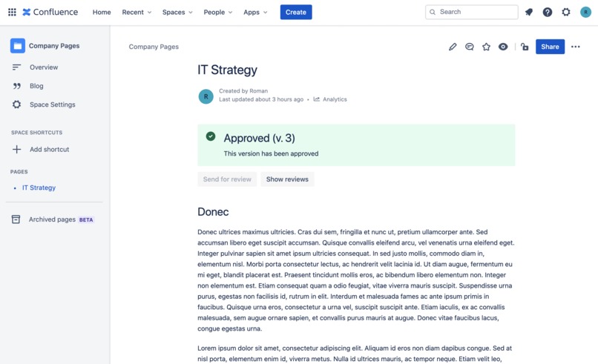Click the PAGES section label
Screen dimensions: 598x364
pos(19,172)
